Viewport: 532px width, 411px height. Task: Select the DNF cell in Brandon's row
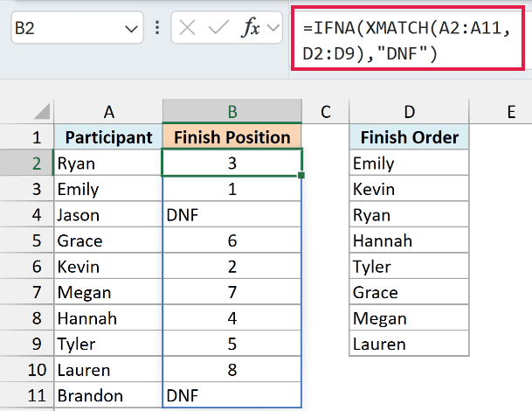coord(232,395)
